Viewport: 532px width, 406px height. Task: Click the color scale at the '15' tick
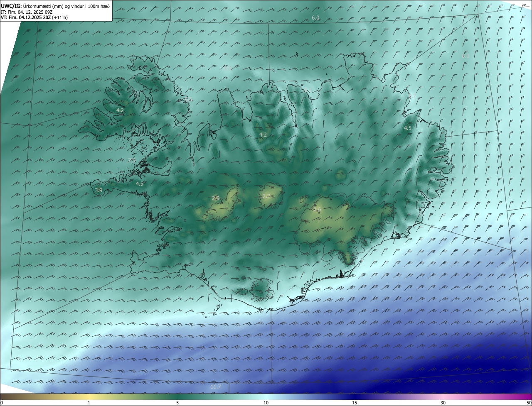click(x=355, y=403)
